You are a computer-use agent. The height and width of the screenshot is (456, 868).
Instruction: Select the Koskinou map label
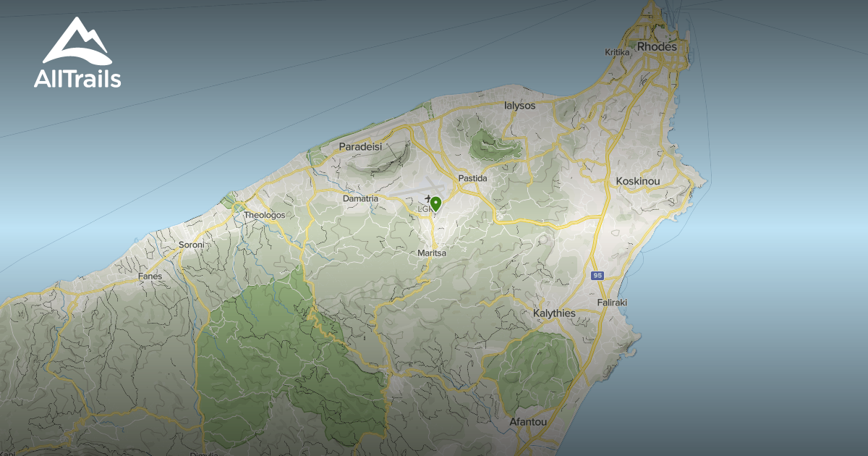(x=637, y=180)
